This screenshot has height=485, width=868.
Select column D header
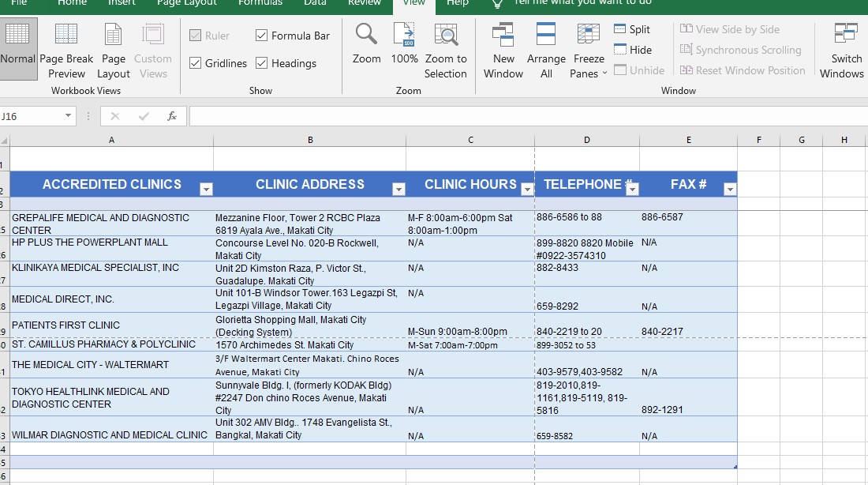pos(587,141)
